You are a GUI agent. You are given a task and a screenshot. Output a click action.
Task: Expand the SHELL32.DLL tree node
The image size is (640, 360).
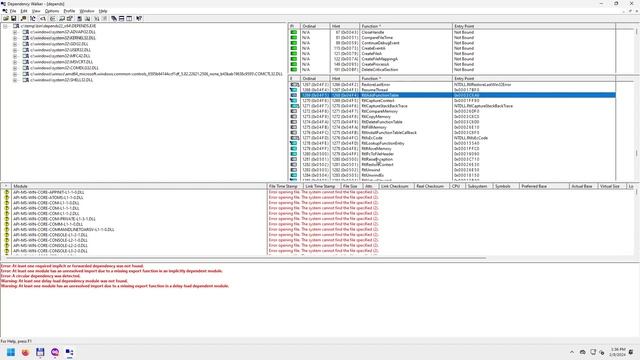(15, 80)
